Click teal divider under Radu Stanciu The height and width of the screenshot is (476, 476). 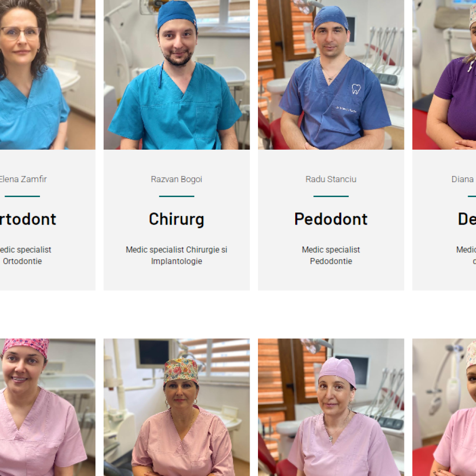331,197
